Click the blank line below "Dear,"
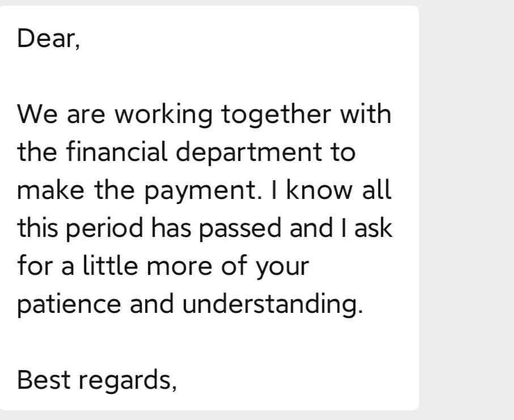The width and height of the screenshot is (514, 420). (x=210, y=77)
